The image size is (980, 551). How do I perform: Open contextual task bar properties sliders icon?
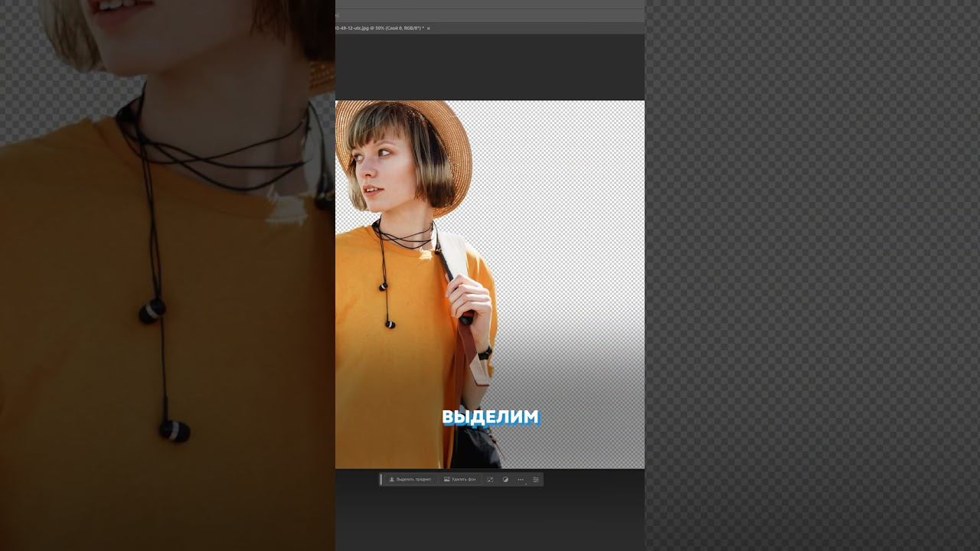[x=536, y=480]
